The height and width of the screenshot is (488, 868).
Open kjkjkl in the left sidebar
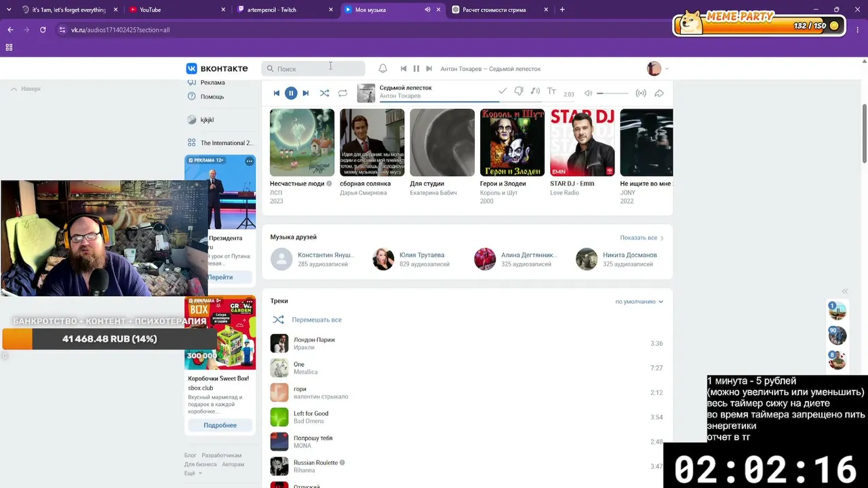coord(207,120)
